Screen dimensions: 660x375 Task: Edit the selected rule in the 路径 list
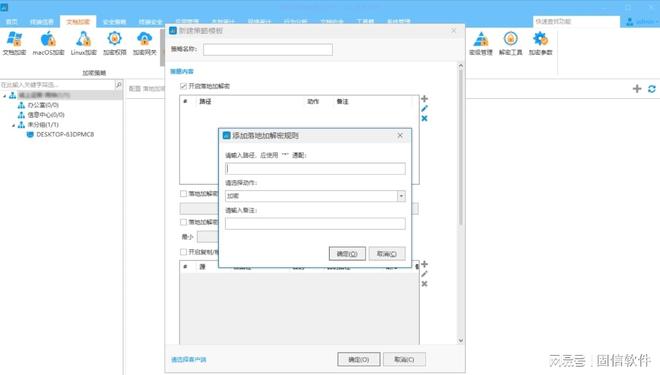click(424, 109)
